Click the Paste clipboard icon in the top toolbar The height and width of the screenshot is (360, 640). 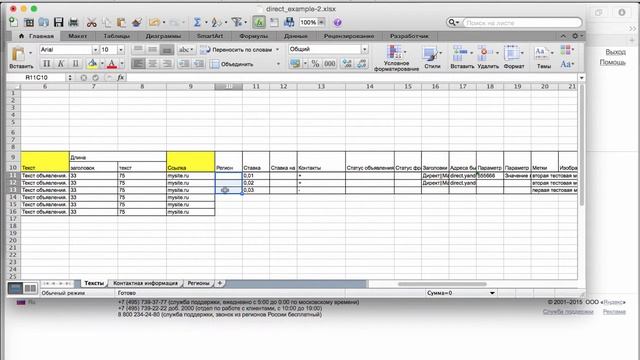(121, 22)
